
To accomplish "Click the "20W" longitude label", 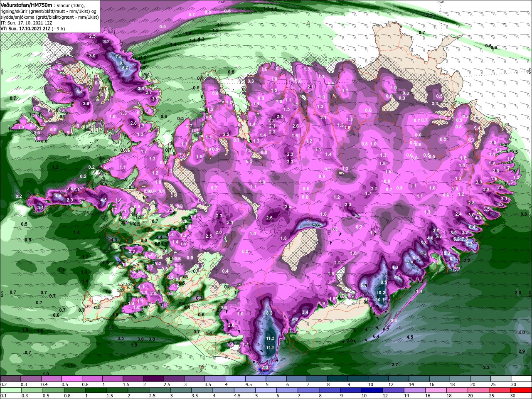I will click(221, 2).
